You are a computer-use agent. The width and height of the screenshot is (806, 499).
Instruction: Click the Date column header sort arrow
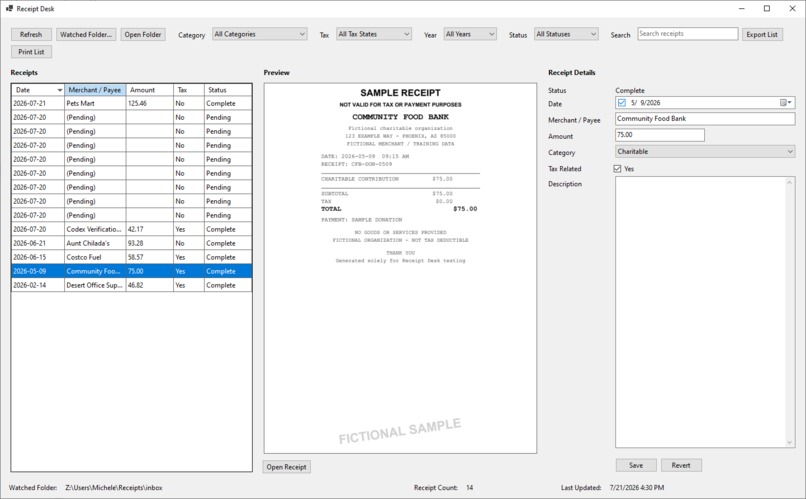[x=60, y=90]
